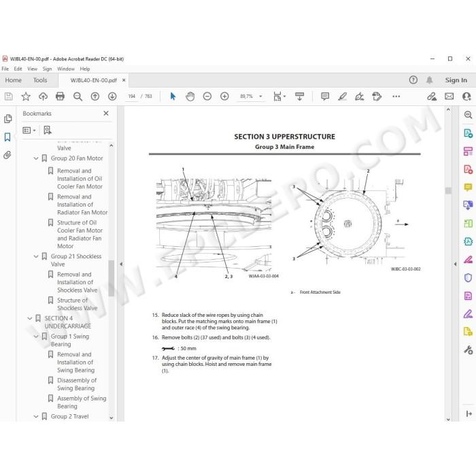Open Disassembly of Swing Bearing bookmark
Screen dimensions: 476x476
(77, 384)
